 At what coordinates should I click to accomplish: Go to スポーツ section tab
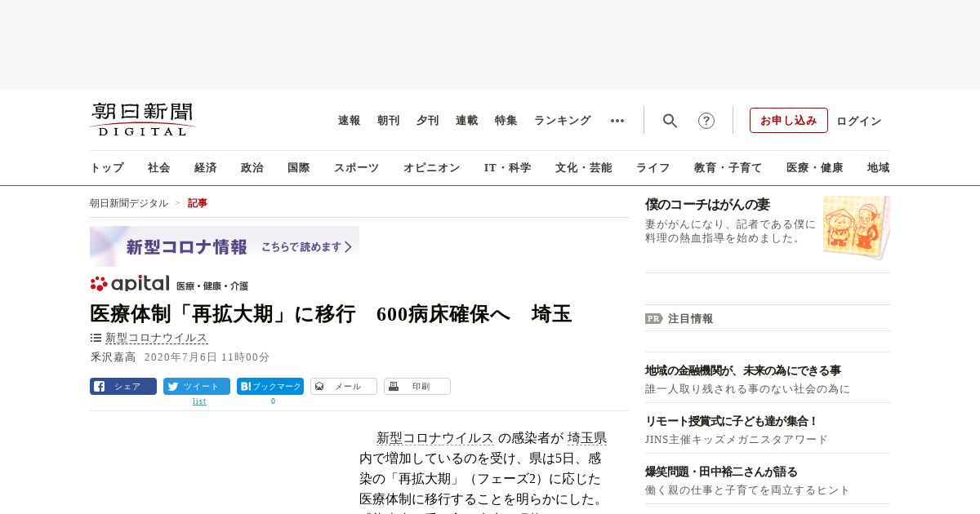click(356, 168)
